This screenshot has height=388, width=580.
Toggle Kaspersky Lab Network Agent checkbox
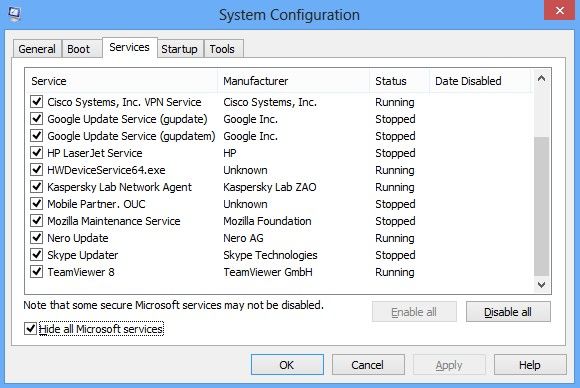point(36,186)
